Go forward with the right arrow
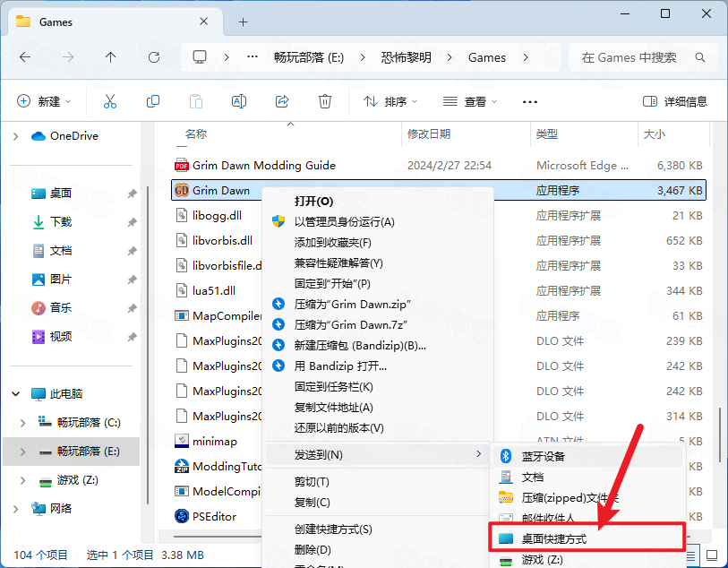The image size is (728, 568). pyautogui.click(x=68, y=57)
